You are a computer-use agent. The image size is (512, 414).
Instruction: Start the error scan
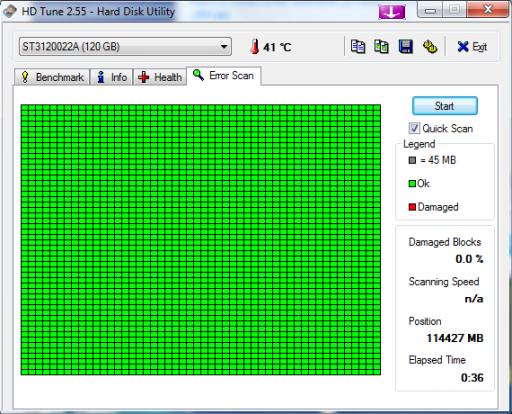(x=445, y=106)
